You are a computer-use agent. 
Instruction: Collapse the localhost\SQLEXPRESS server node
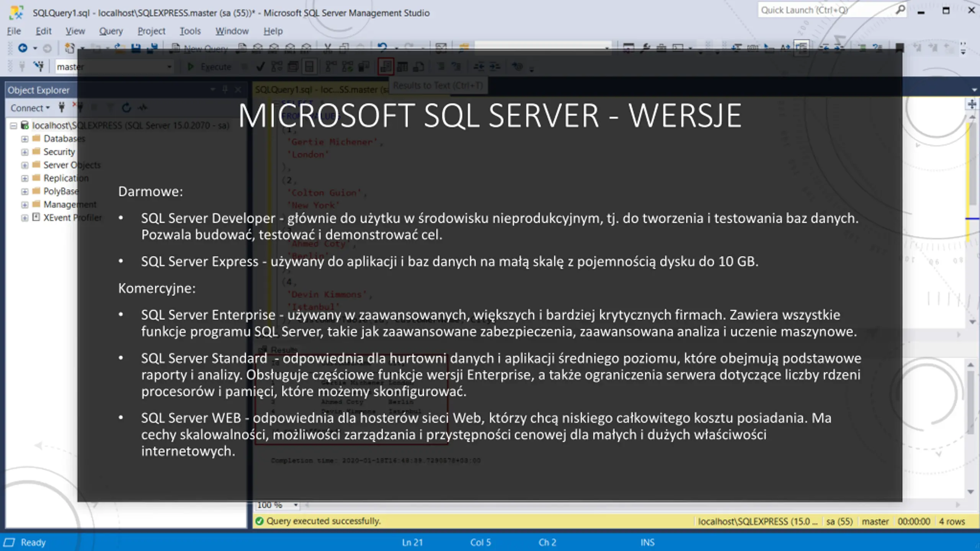(x=13, y=126)
